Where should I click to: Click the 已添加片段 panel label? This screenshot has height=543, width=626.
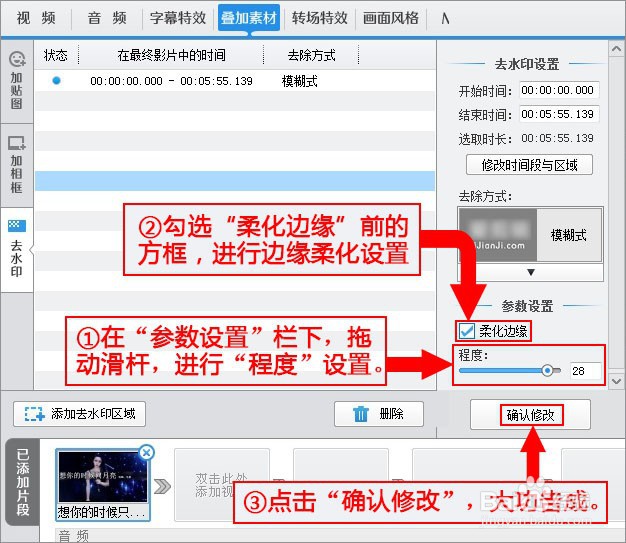[23, 482]
